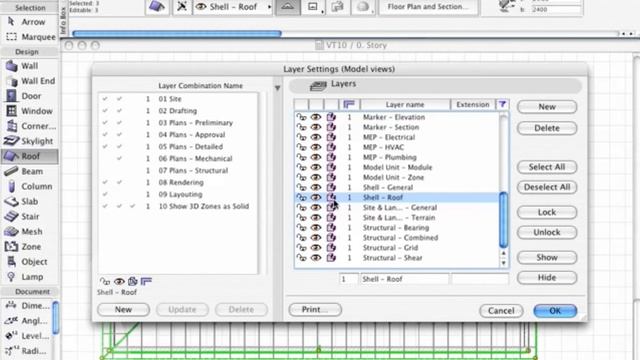
Task: Click intersection group column header icon
Action: [x=349, y=104]
